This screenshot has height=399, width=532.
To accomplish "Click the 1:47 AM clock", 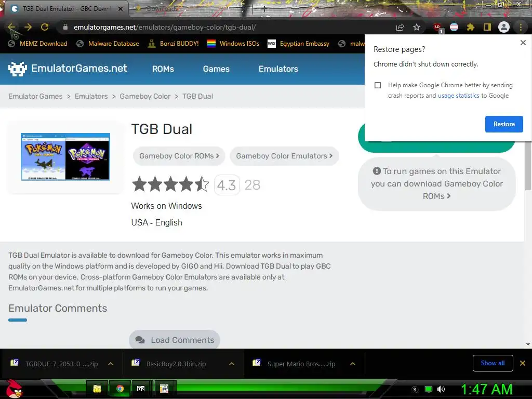I will 486,389.
